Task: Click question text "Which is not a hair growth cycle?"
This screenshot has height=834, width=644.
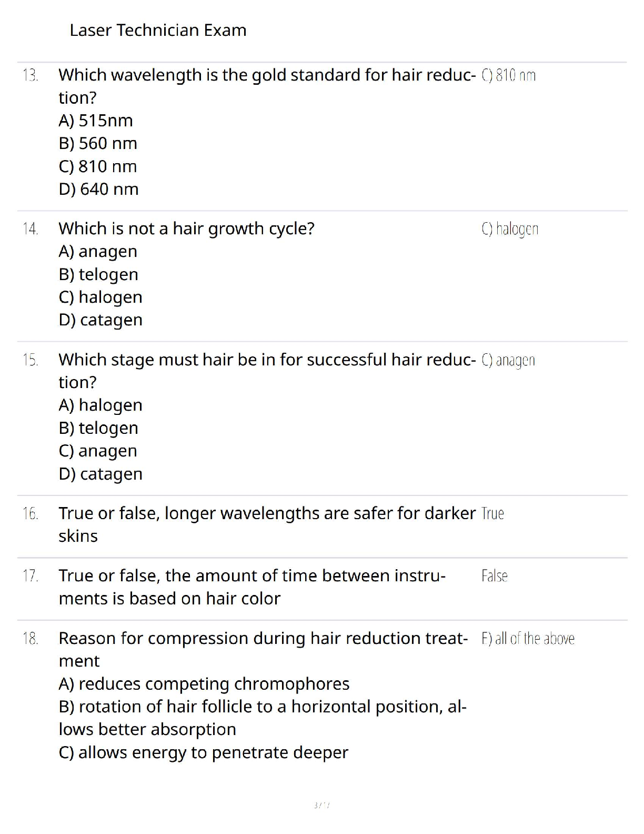Action: click(x=186, y=229)
